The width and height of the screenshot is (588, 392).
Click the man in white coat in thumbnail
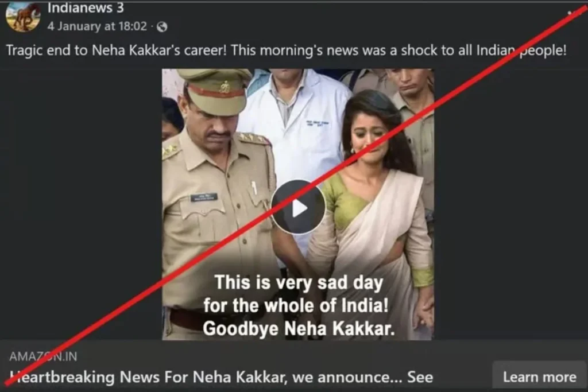[296, 123]
